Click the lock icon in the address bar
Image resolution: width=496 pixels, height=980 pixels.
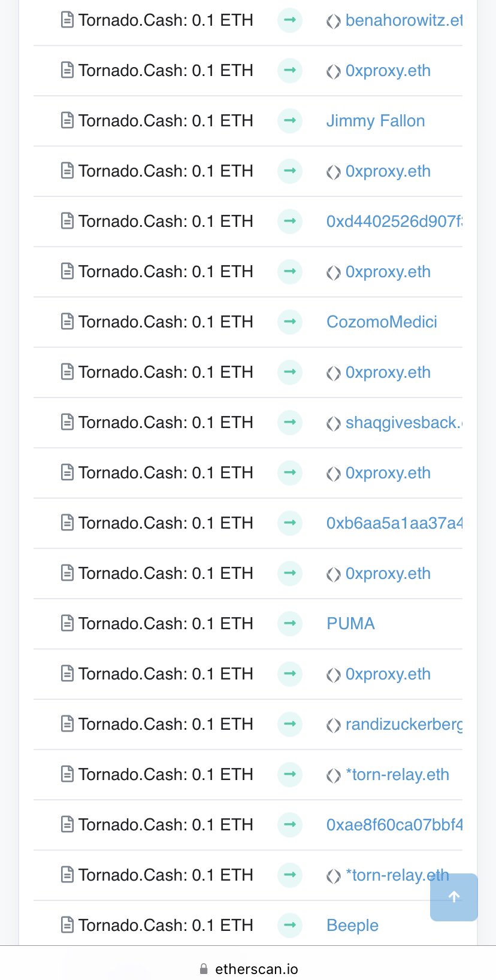(x=204, y=967)
